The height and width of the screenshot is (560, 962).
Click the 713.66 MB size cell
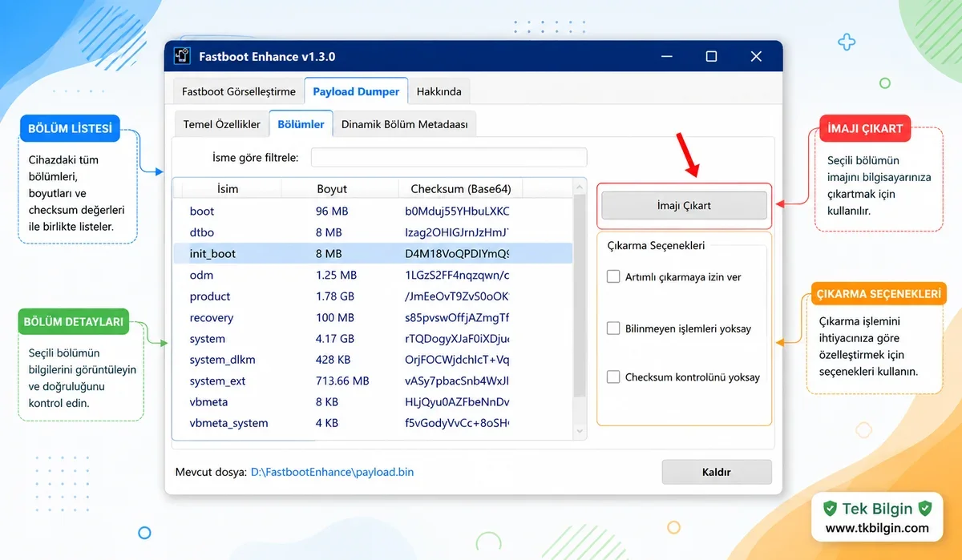click(342, 381)
